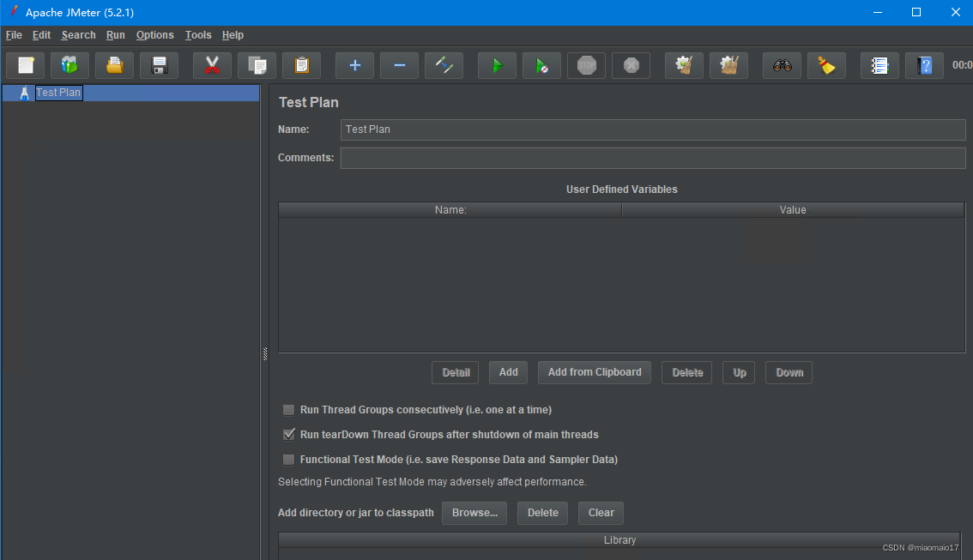Maximize the JMeter window

tap(916, 12)
